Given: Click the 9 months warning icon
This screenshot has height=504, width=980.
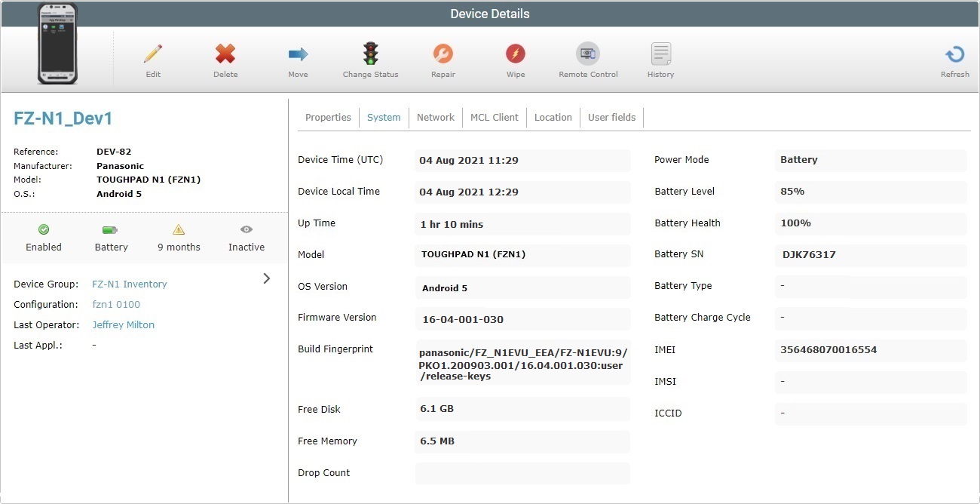Looking at the screenshot, I should pos(179,229).
